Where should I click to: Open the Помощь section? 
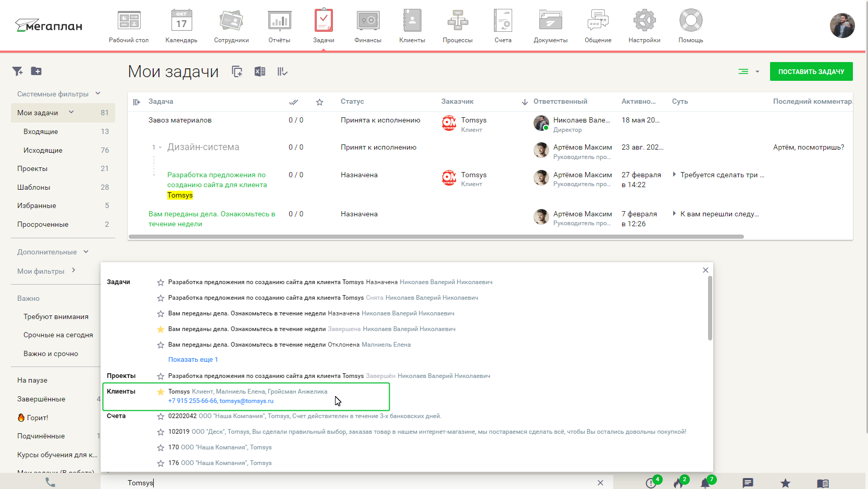[x=691, y=26]
